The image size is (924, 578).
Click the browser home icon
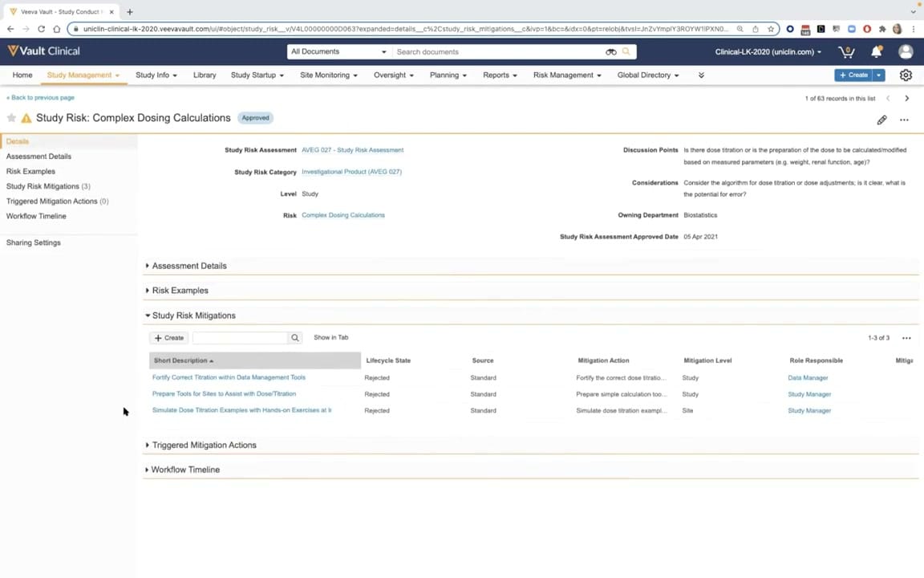coord(57,29)
